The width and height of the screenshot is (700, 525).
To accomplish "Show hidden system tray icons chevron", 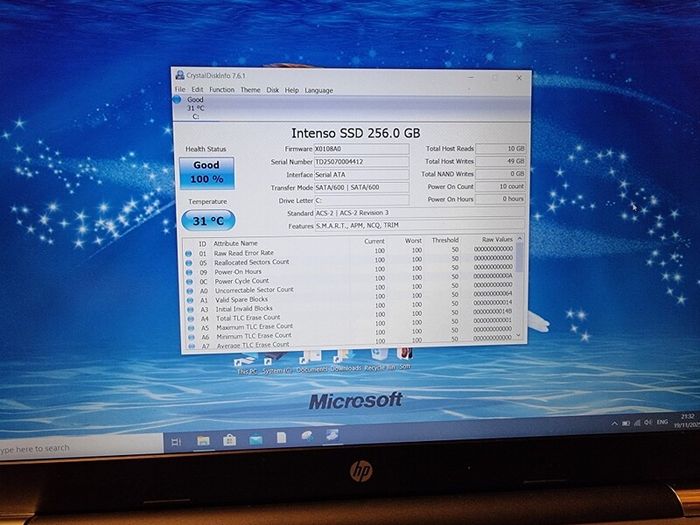I will click(615, 423).
